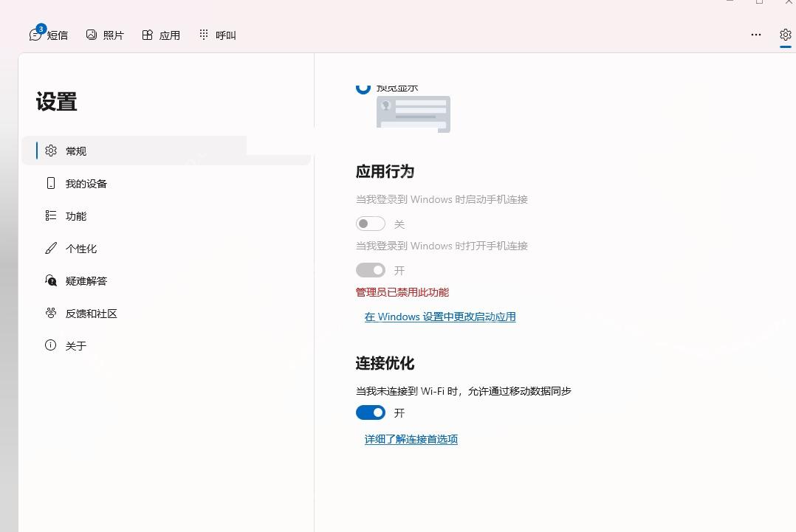Image resolution: width=796 pixels, height=532 pixels.
Task: Click the 设置 page title
Action: click(x=56, y=102)
